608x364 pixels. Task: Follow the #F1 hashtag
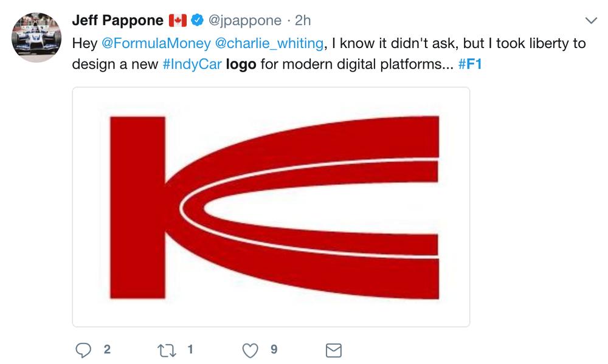click(x=470, y=64)
